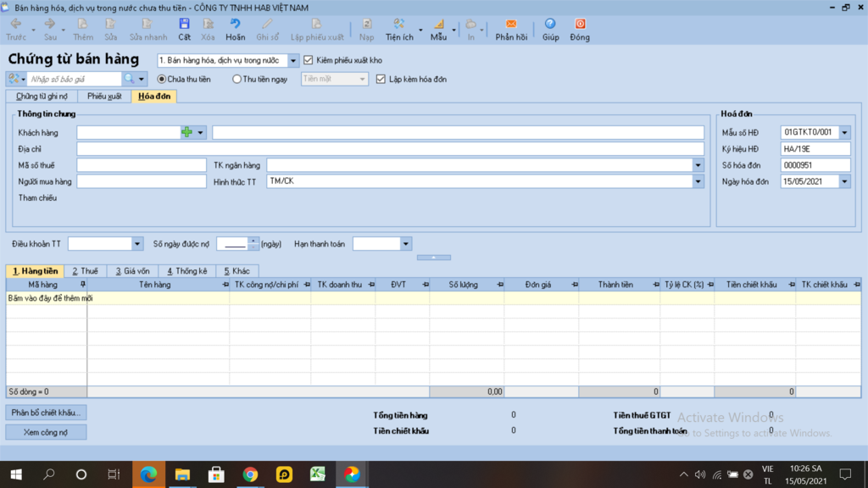Image resolution: width=868 pixels, height=488 pixels.
Task: Open the Hình thức TT dropdown
Action: click(x=698, y=181)
